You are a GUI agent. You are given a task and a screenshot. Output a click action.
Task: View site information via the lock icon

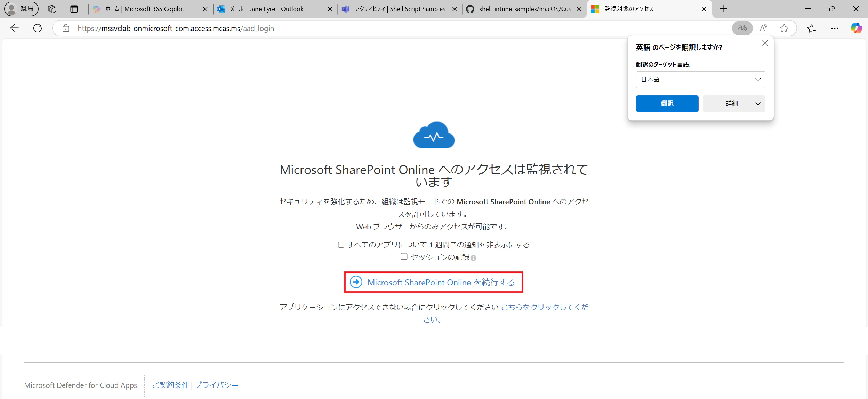click(66, 28)
